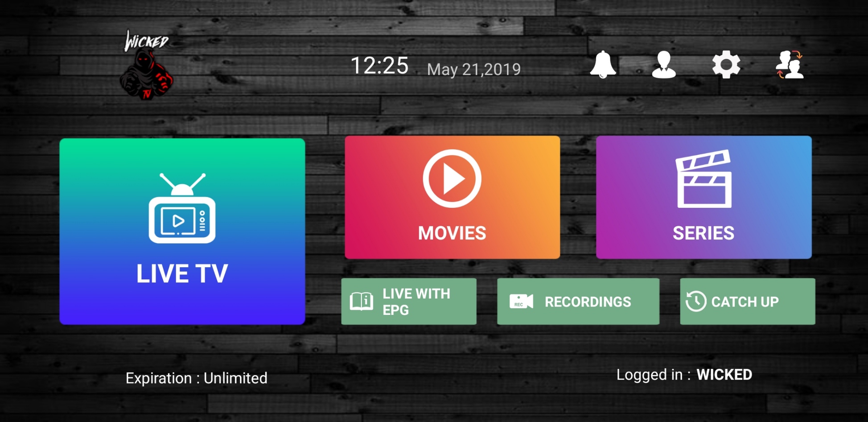Open the LIVE TV text label

[182, 273]
